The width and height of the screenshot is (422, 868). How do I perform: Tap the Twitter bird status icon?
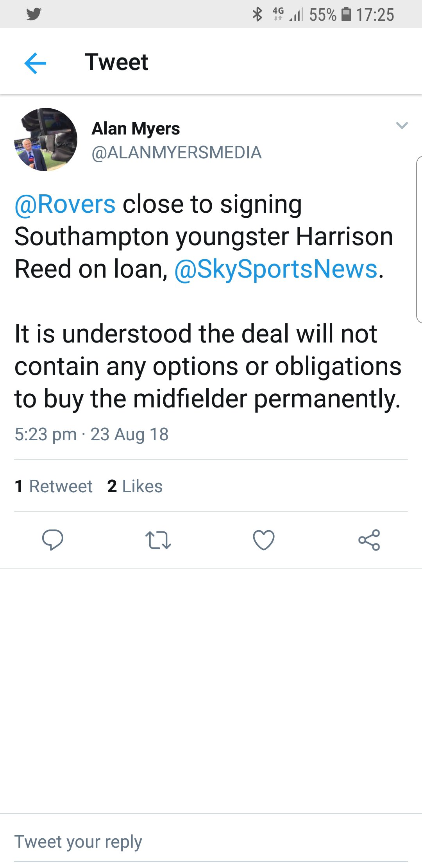[x=34, y=14]
